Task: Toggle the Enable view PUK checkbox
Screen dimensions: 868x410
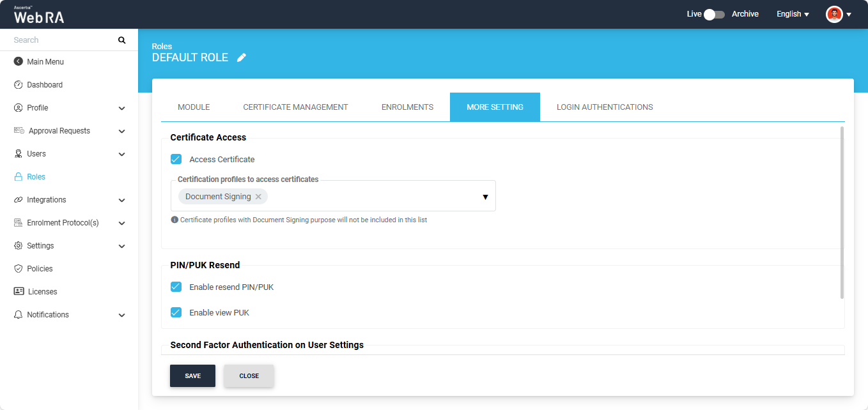Action: [176, 312]
